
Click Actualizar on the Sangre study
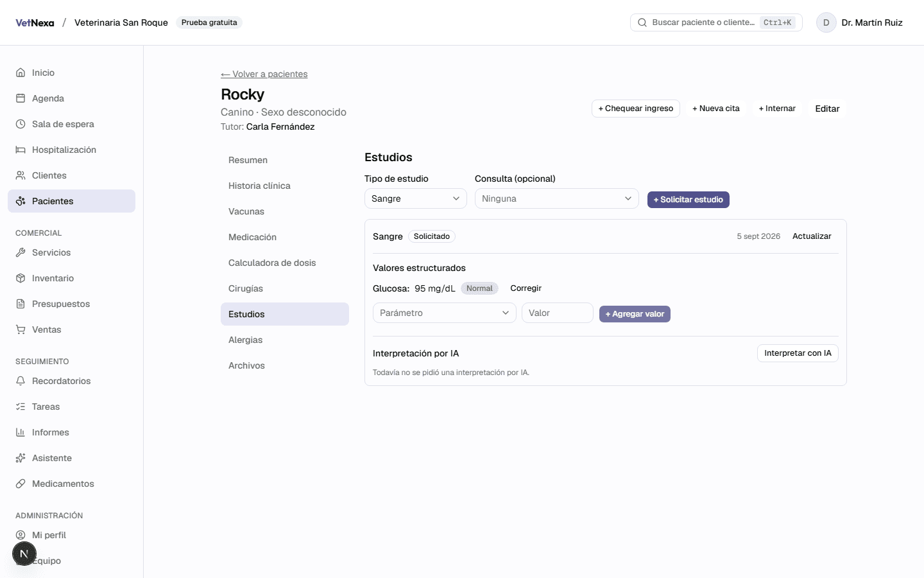[812, 236]
